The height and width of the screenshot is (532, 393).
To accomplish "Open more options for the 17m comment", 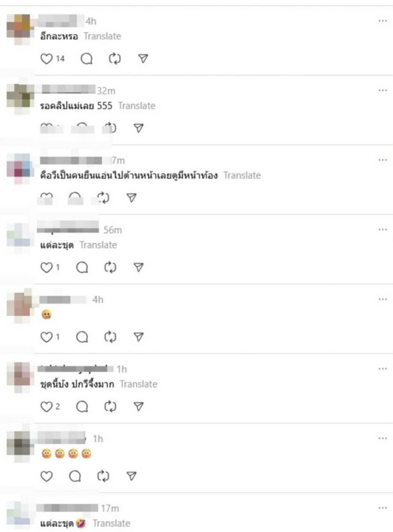I will pyautogui.click(x=383, y=508).
